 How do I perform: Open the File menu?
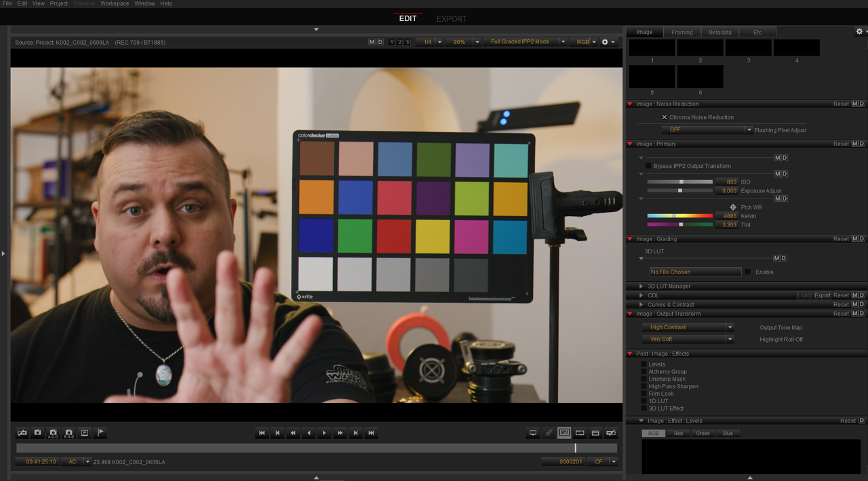tap(7, 3)
